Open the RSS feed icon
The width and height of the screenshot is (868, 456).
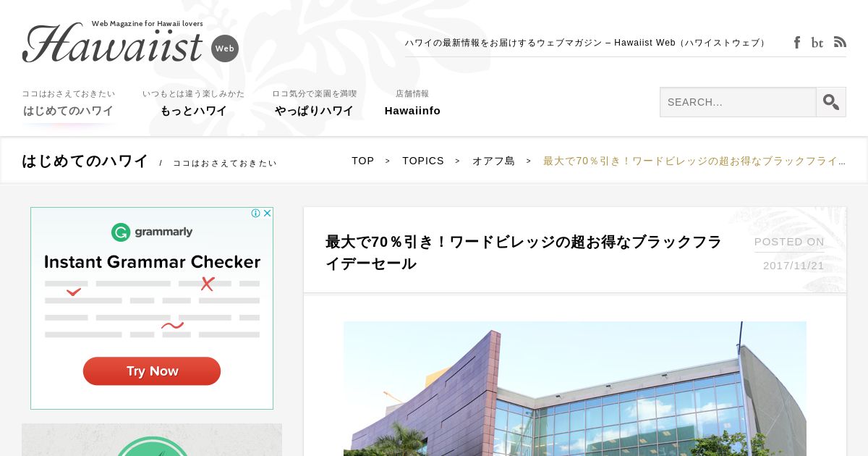pos(840,42)
